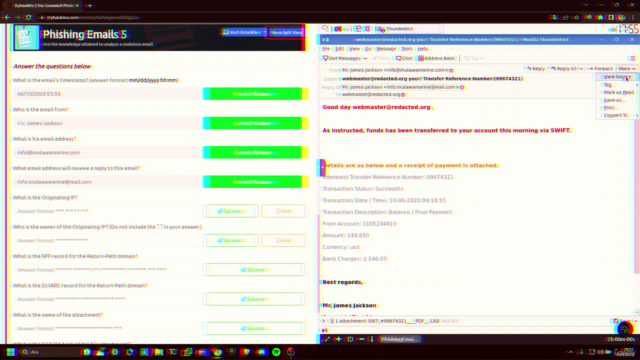Reload the TryHackMe page
Viewport: 640px width, 360px height.
[28, 18]
